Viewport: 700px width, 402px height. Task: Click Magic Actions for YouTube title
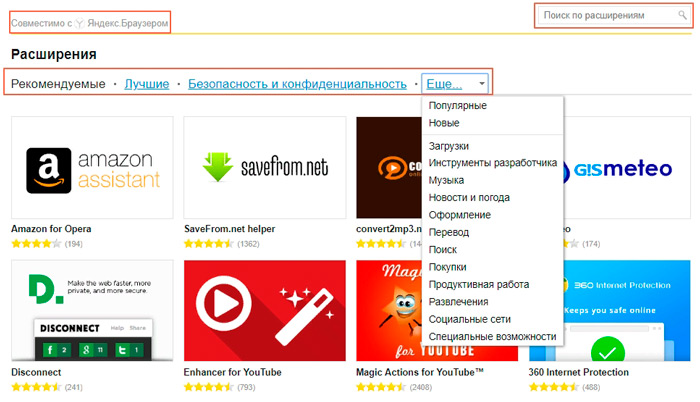[x=420, y=372]
